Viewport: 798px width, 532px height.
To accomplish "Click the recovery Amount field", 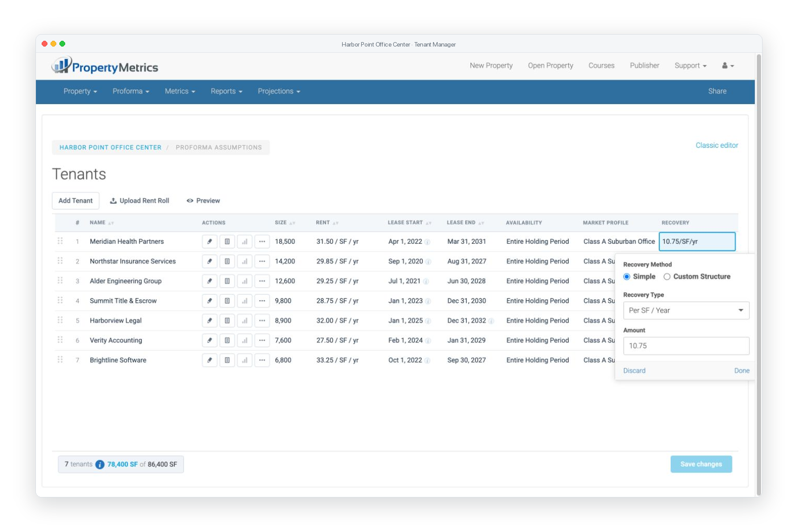I will (686, 346).
